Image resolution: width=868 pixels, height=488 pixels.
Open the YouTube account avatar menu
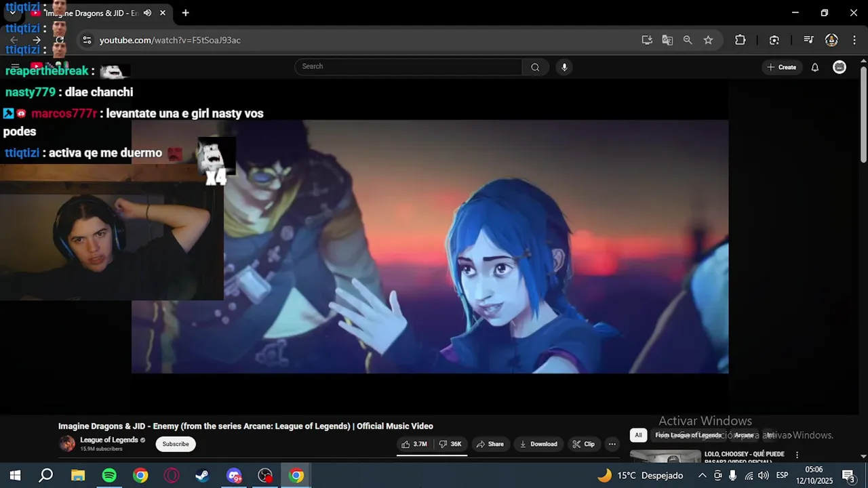840,67
